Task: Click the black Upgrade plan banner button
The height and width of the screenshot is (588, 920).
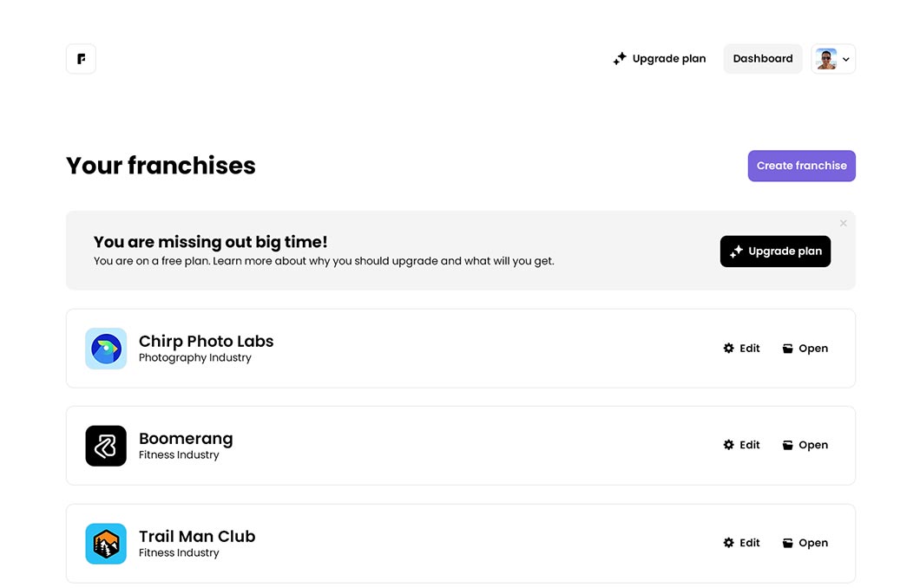Action: coord(775,252)
